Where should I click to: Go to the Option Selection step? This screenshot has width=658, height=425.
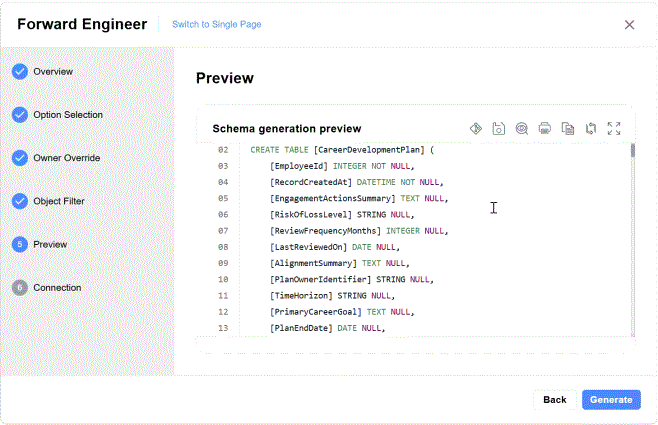click(x=57, y=115)
